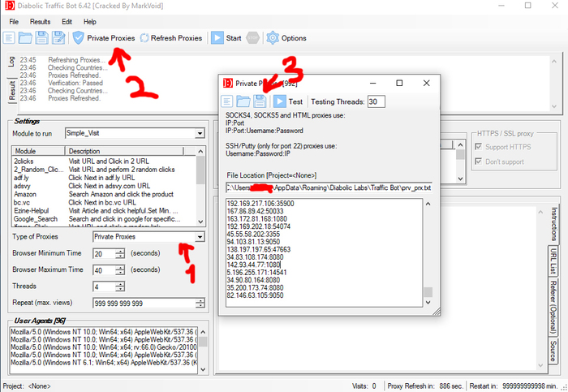Click proxy 82.146.63.105:9050 line
Image resolution: width=568 pixels, height=392 pixels.
point(255,295)
